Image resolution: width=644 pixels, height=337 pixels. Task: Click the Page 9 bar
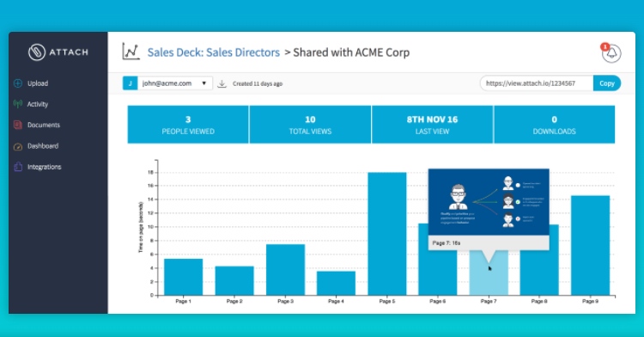[x=590, y=245]
